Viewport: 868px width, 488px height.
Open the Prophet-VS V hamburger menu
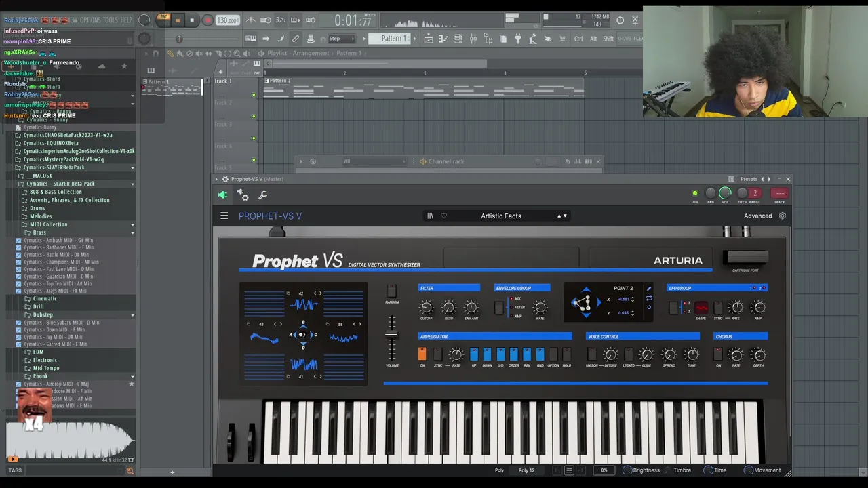(x=224, y=216)
